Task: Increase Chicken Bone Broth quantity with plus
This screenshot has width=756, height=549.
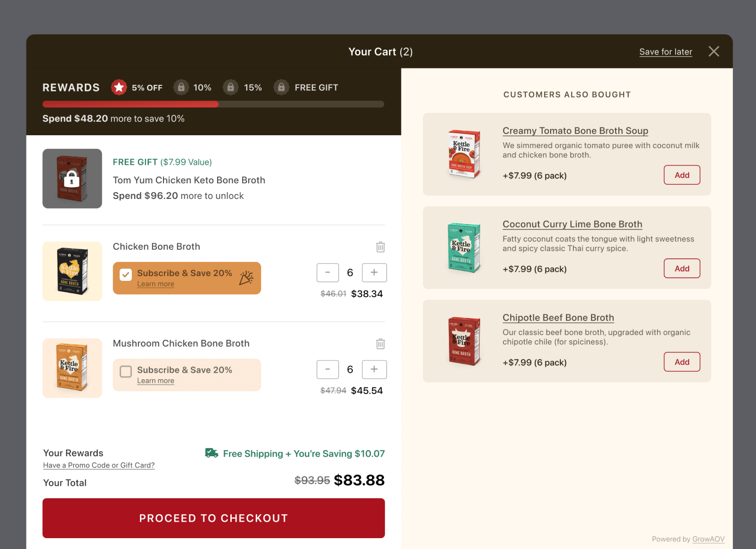Action: [x=374, y=272]
